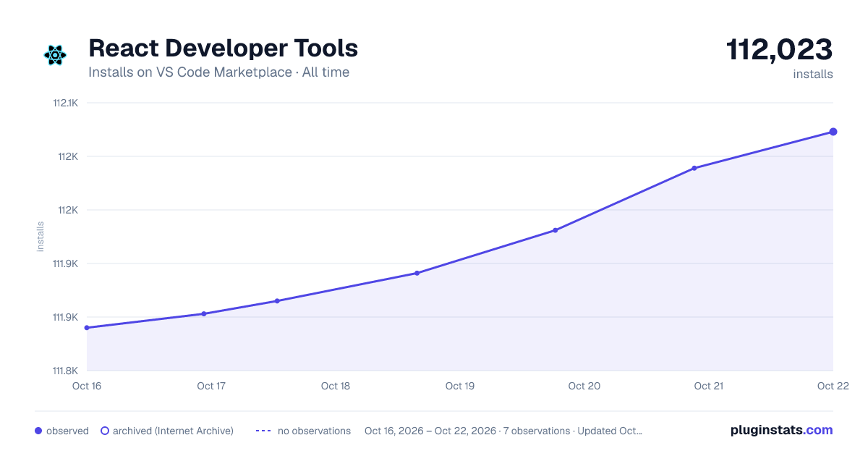Click the 112,023 installs count
Image resolution: width=868 pixels, height=456 pixels.
[x=780, y=49]
